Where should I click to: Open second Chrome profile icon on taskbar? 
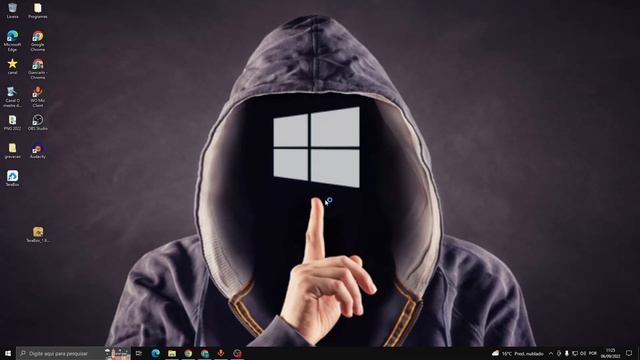click(x=204, y=353)
